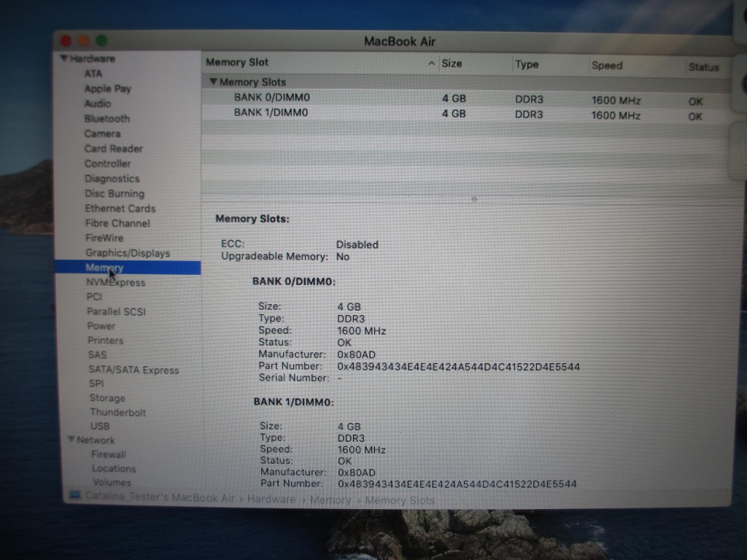Select Volumes under Network
Image resolution: width=747 pixels, height=560 pixels.
coord(112,482)
